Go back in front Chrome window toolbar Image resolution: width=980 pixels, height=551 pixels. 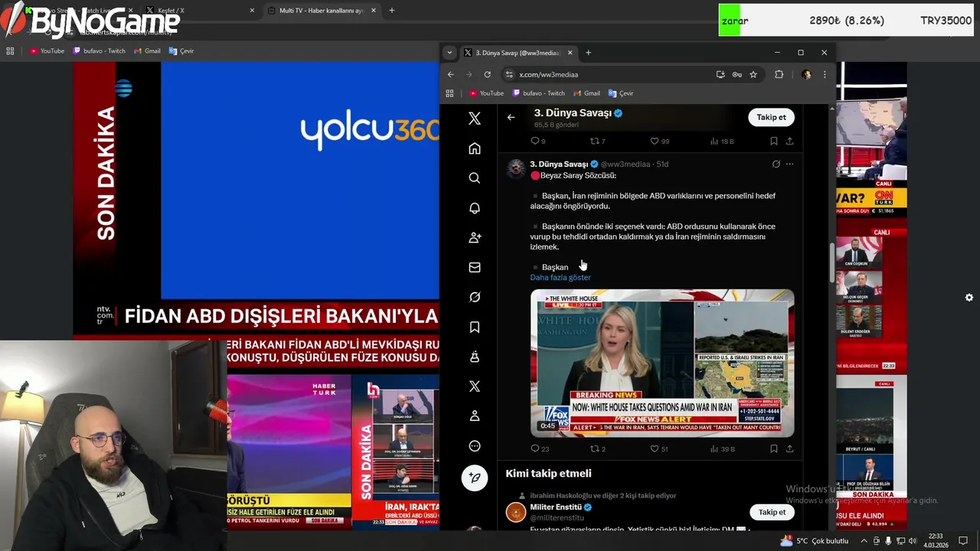point(450,74)
